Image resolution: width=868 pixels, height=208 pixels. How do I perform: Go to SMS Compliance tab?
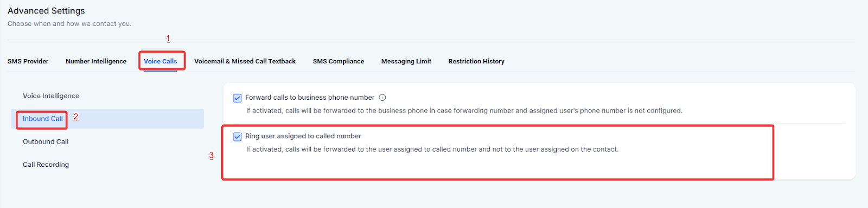point(339,61)
